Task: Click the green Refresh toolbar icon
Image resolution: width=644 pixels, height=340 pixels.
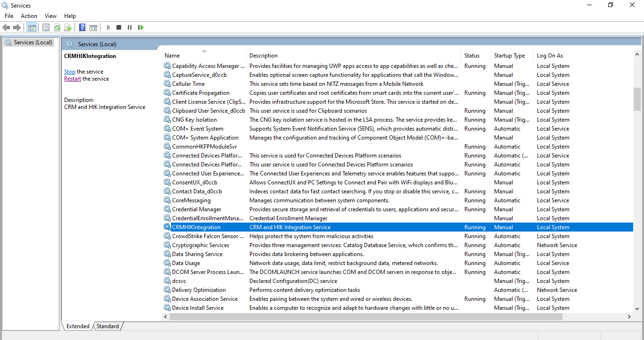Action: [x=57, y=27]
